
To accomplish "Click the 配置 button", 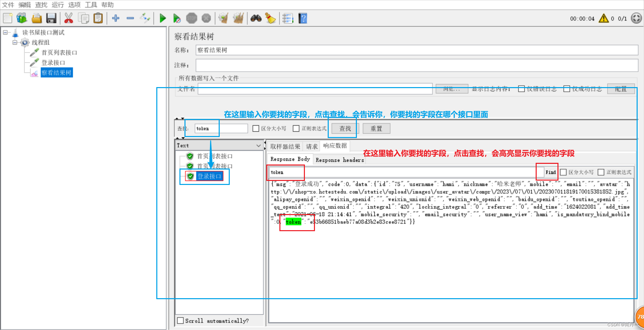I will (x=621, y=89).
